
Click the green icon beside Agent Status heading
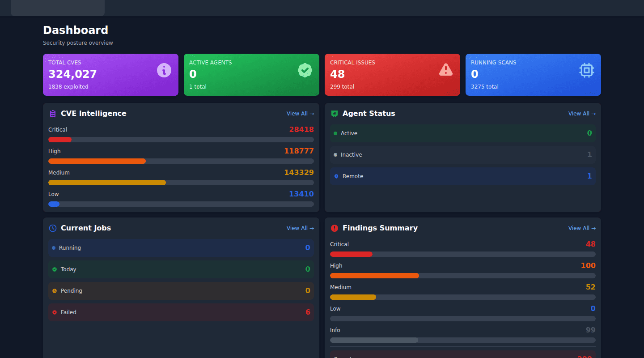[335, 114]
